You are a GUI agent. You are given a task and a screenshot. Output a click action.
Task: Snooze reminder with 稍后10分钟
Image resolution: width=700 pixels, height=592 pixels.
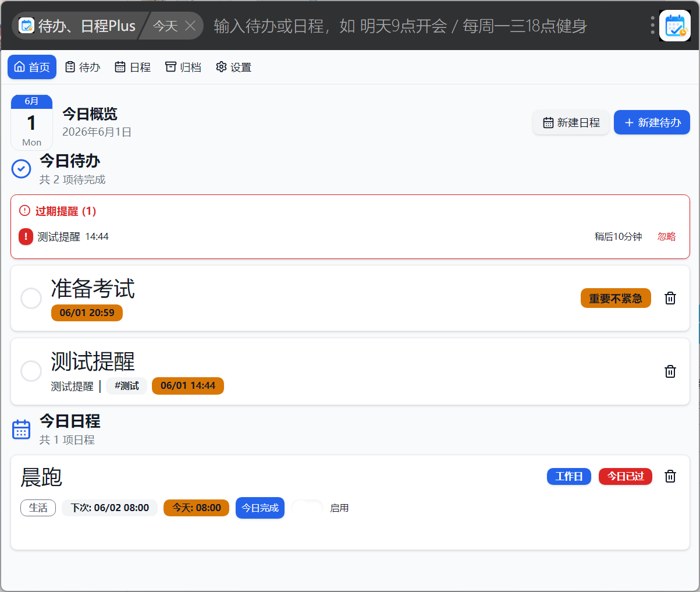pyautogui.click(x=618, y=236)
